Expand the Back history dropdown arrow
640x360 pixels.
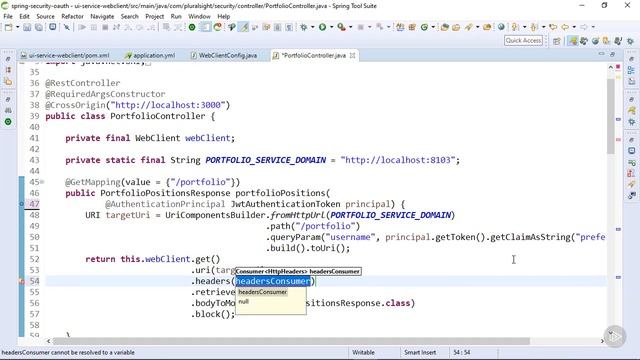[574, 27]
